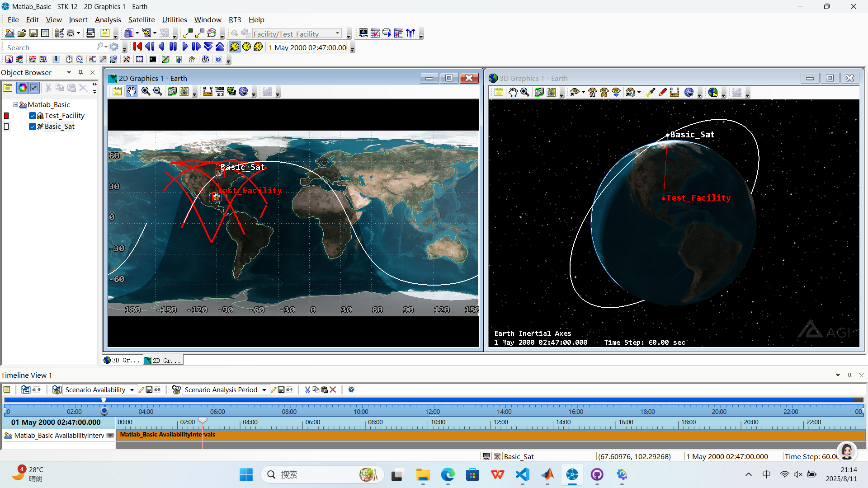Pause the scenario animation

(x=173, y=47)
